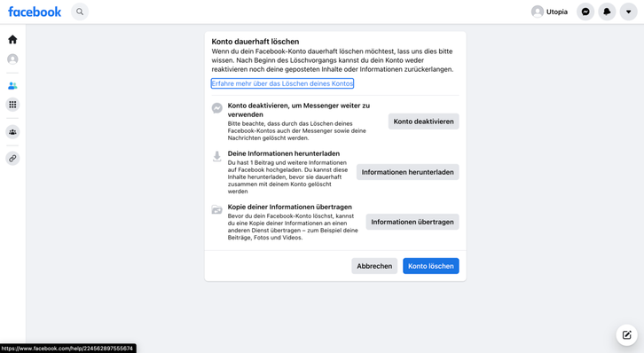Viewport: 644px width, 353px height.
Task: Expand the account dropdown arrow
Action: click(628, 12)
